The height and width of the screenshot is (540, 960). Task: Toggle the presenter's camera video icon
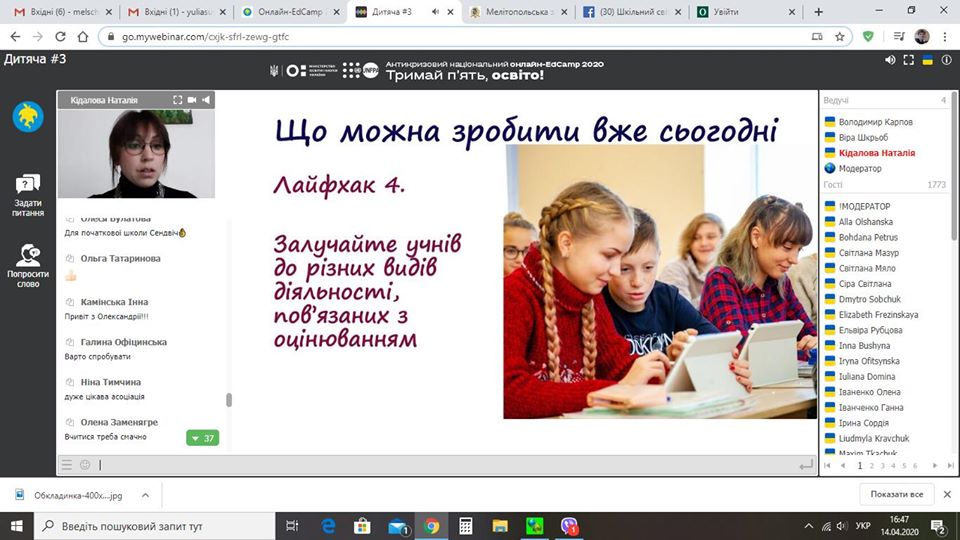[x=193, y=100]
